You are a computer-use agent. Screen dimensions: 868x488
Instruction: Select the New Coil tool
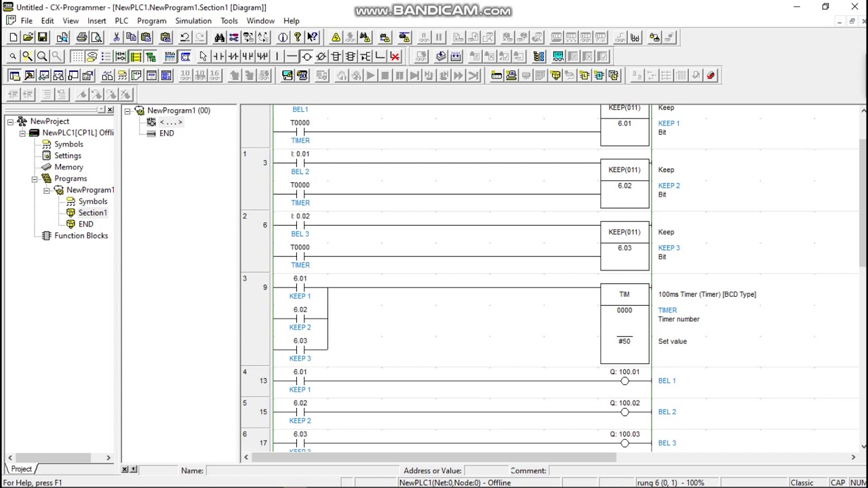(307, 56)
